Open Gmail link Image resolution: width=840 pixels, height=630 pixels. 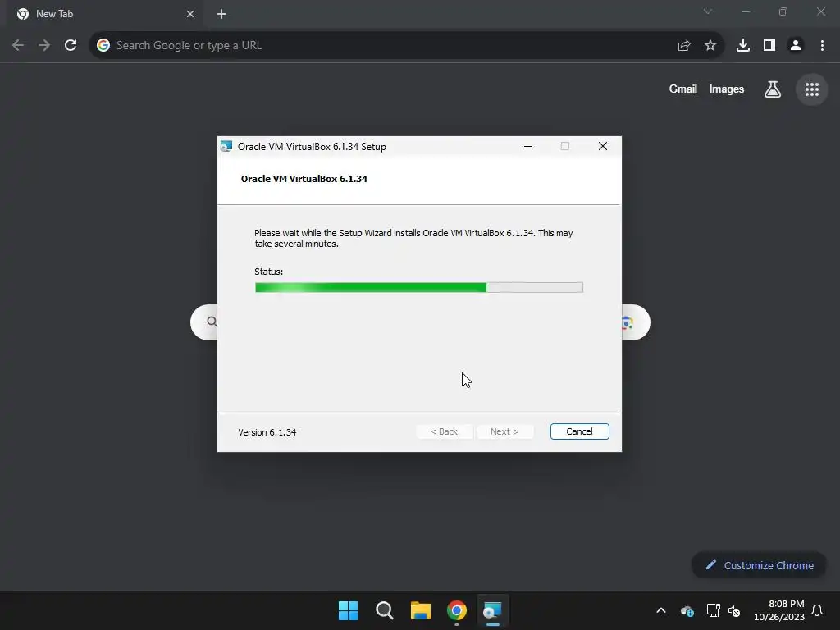coord(683,89)
